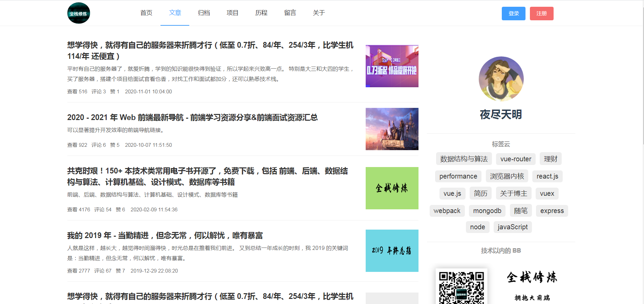Open the 共克时艰 150+ 电子书 article title
644x304 pixels.
[x=208, y=177]
